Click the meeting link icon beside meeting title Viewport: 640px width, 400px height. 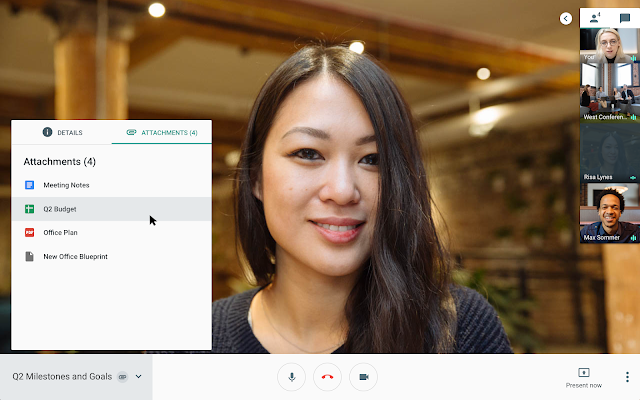122,377
